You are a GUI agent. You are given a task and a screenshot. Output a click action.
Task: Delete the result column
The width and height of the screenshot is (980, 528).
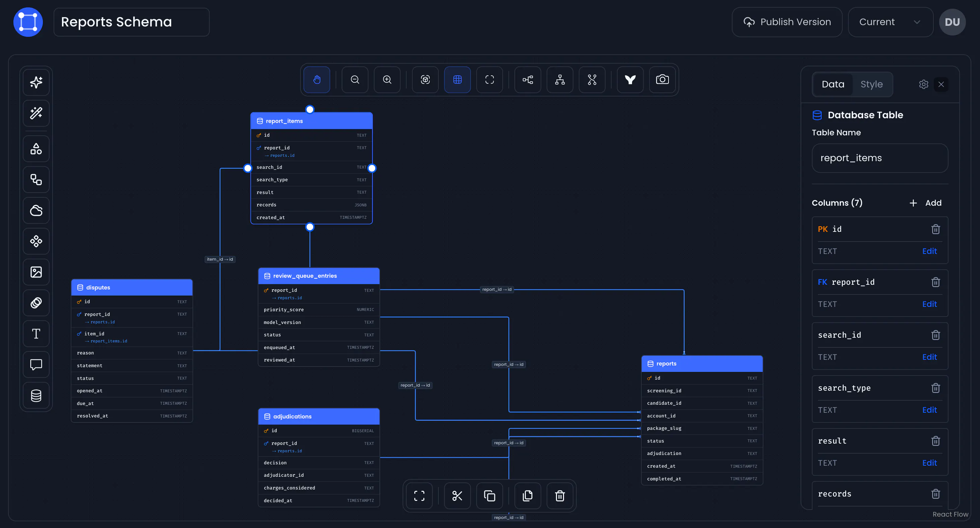(935, 441)
